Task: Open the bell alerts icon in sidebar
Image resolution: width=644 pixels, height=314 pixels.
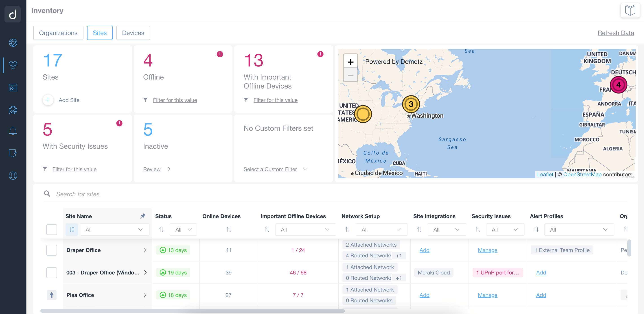Action: pos(13,131)
